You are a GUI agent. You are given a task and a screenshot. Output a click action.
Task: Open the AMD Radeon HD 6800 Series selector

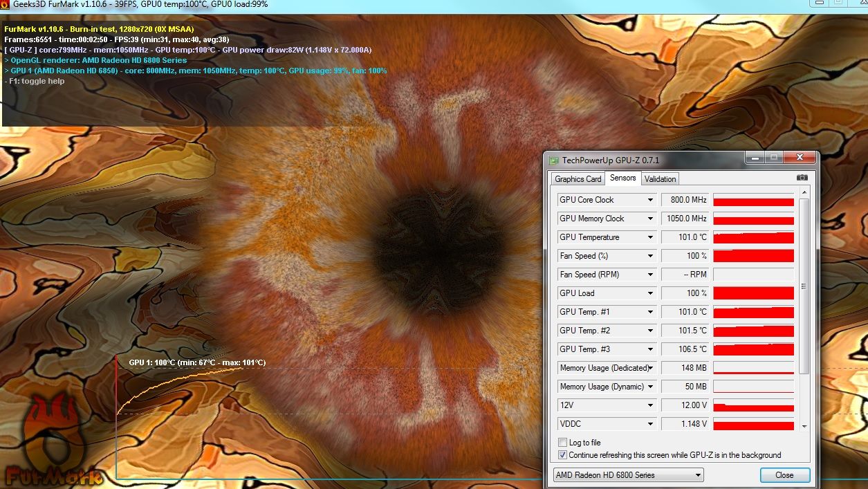[628, 475]
